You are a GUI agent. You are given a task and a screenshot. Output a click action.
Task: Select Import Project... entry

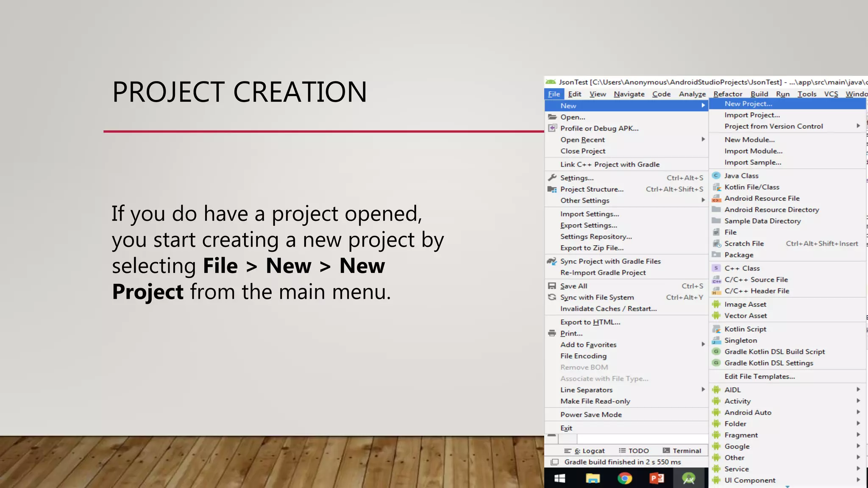pyautogui.click(x=787, y=115)
